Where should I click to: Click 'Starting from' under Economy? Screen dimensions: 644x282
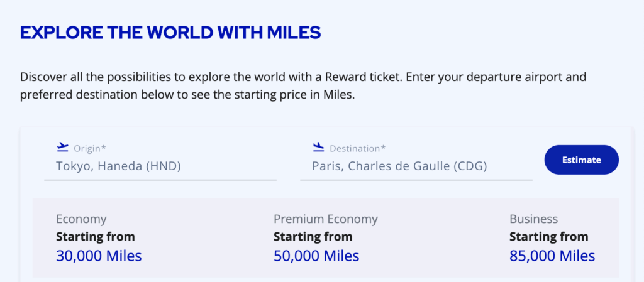(x=96, y=237)
